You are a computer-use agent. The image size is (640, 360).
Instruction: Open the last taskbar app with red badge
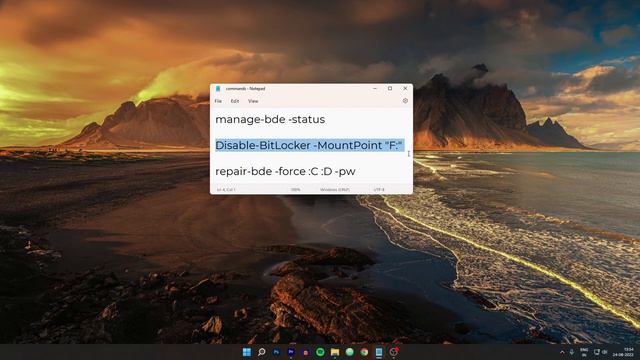[393, 352]
